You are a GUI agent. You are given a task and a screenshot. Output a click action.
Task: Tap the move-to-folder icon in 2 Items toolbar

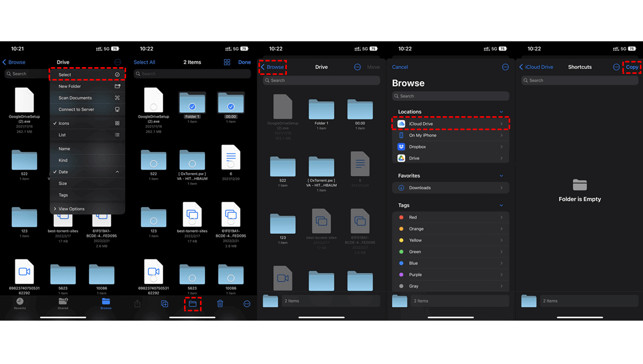(x=192, y=304)
